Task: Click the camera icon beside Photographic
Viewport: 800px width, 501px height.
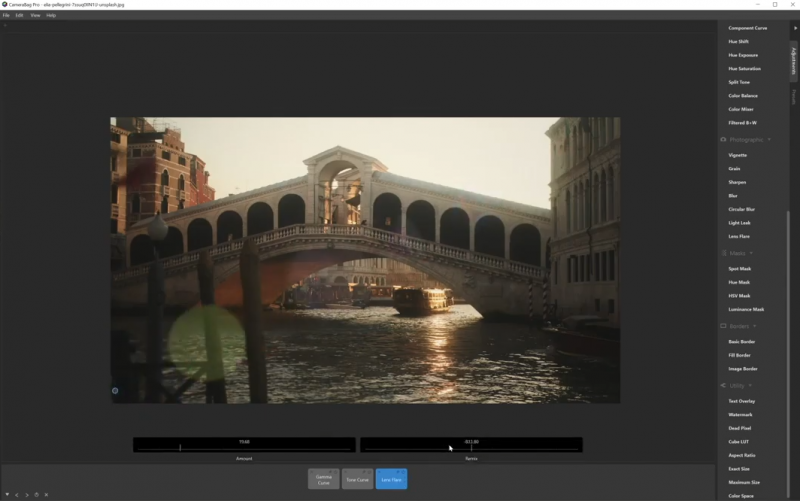Action: 723,140
